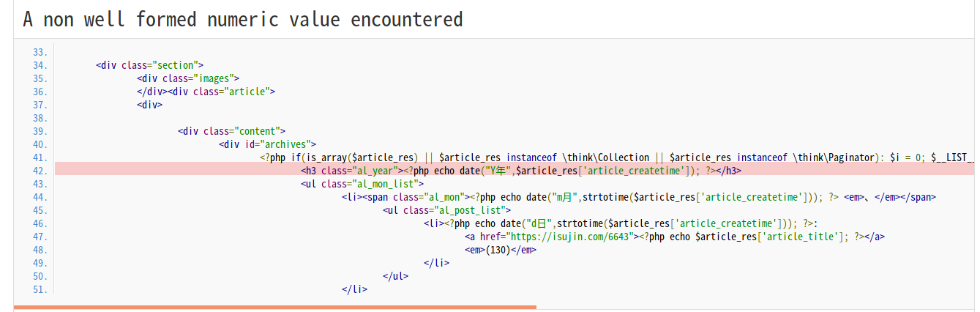Select line number 33
This screenshot has height=312, width=980.
(x=40, y=52)
